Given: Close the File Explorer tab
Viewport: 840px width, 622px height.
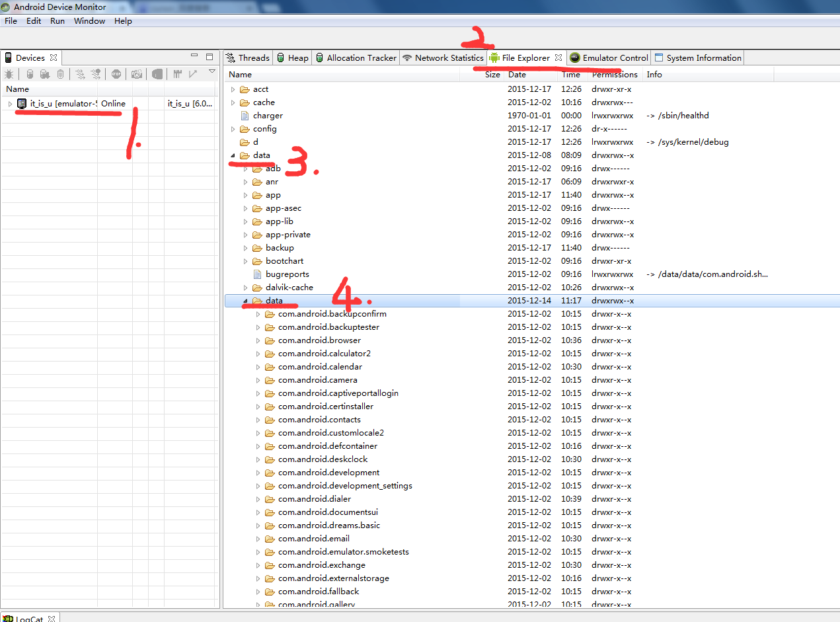Looking at the screenshot, I should point(558,58).
